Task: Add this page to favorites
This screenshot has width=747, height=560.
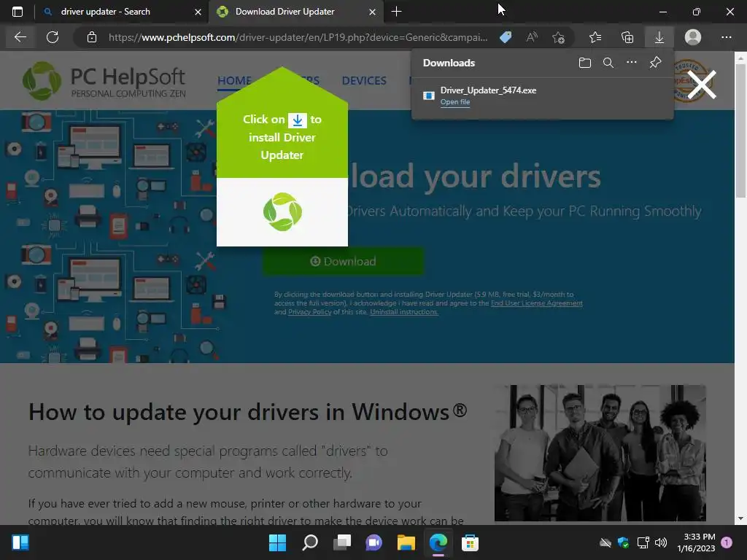Action: point(558,37)
